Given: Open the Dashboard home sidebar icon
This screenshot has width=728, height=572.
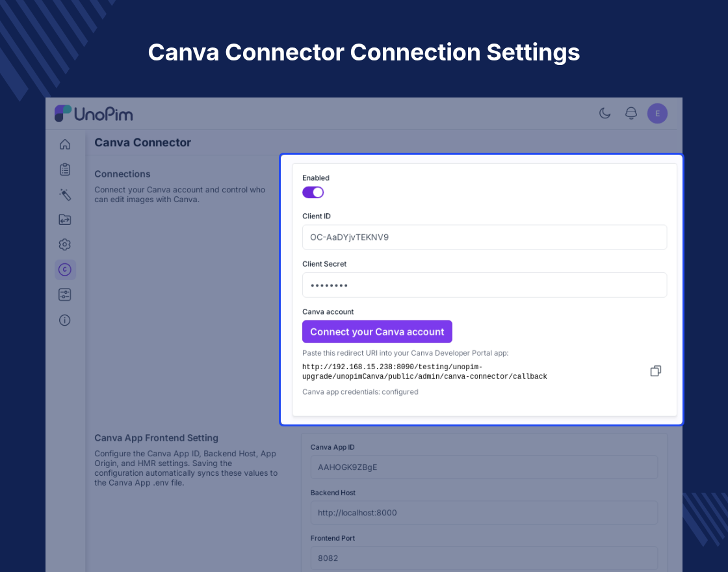Looking at the screenshot, I should 65,144.
